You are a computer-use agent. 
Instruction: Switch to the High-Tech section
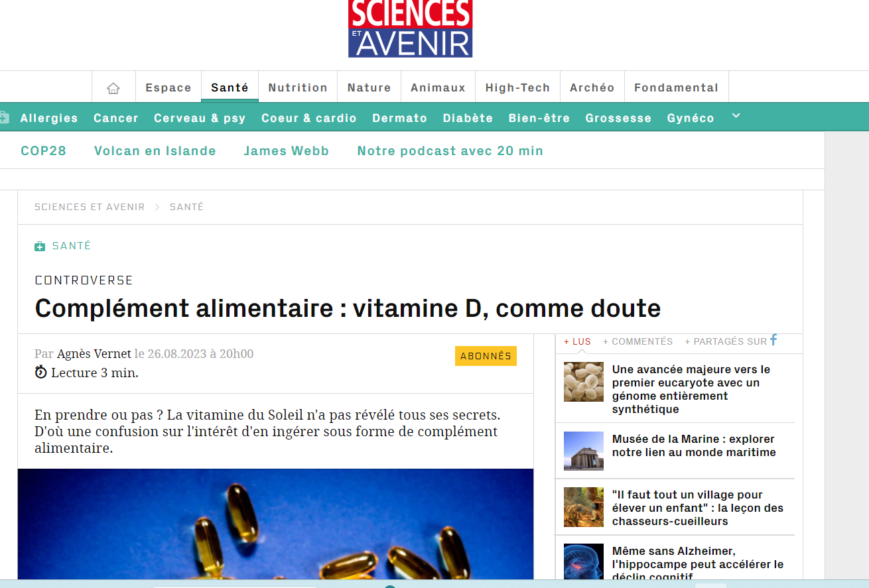pos(517,88)
